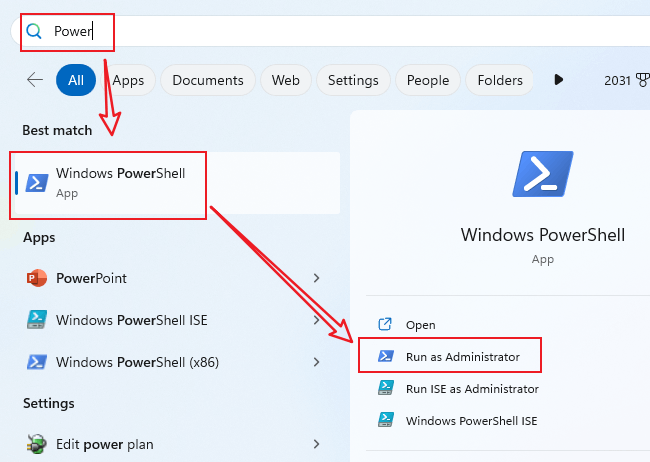Click the Best match heading
Viewport: 650px width, 462px height.
tap(57, 130)
